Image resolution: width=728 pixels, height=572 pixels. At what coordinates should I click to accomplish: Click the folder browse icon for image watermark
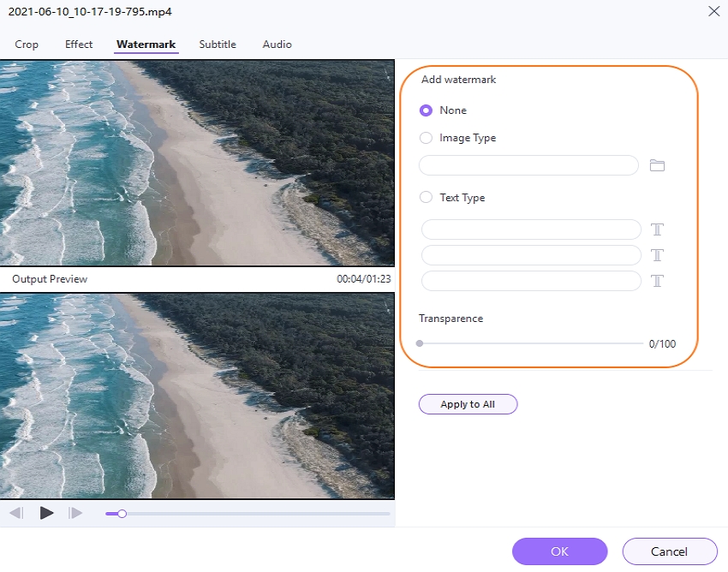click(x=657, y=165)
